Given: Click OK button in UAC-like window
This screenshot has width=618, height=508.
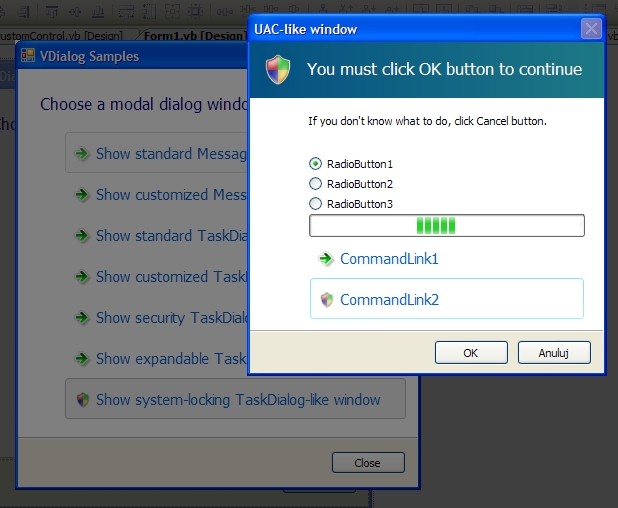Looking at the screenshot, I should [471, 352].
